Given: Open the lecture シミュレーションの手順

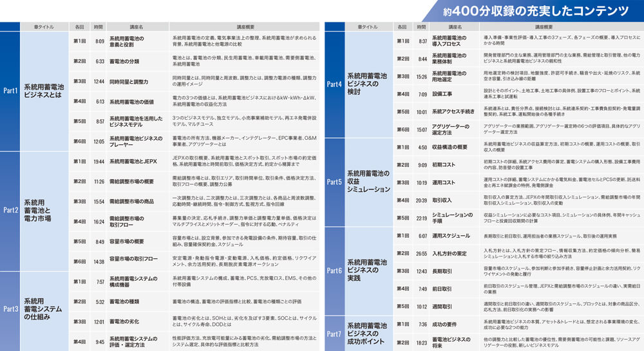Looking at the screenshot, I should pos(452,218).
